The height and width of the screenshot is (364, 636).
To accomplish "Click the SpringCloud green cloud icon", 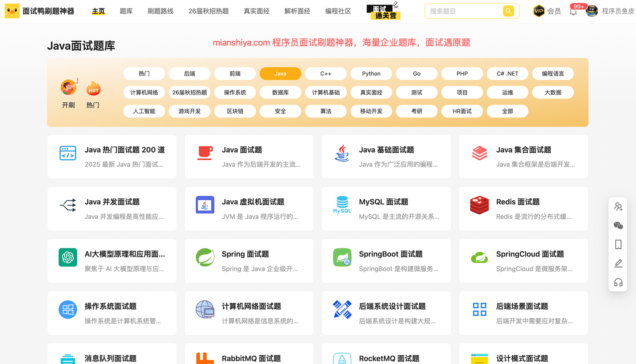I will click(x=479, y=257).
